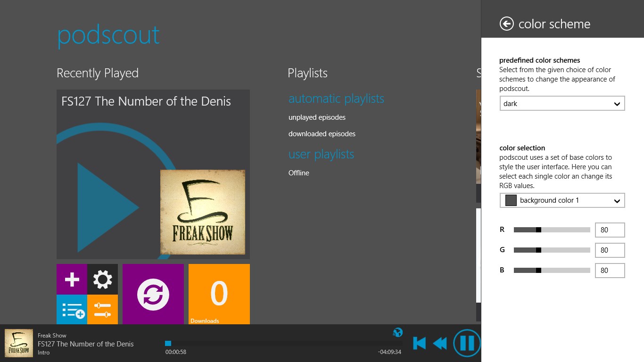Click the globe icon in player bar
The image size is (644, 362).
coord(398,333)
